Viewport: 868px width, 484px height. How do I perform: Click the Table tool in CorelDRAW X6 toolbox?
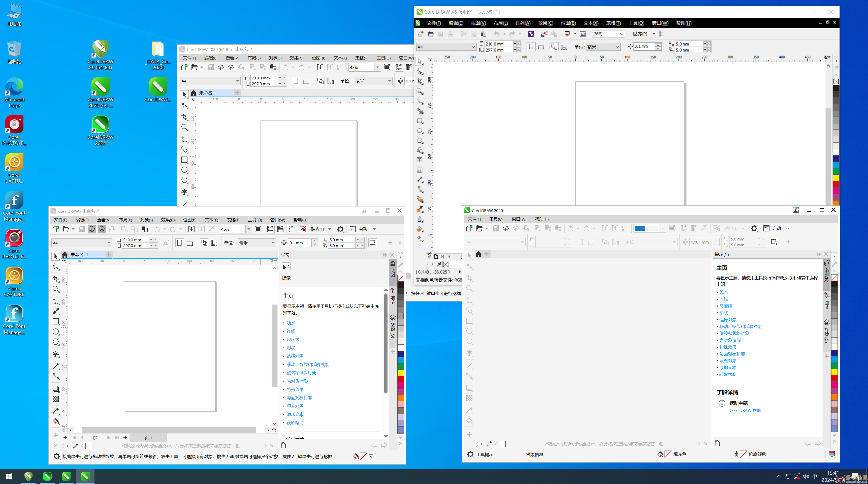(420, 170)
